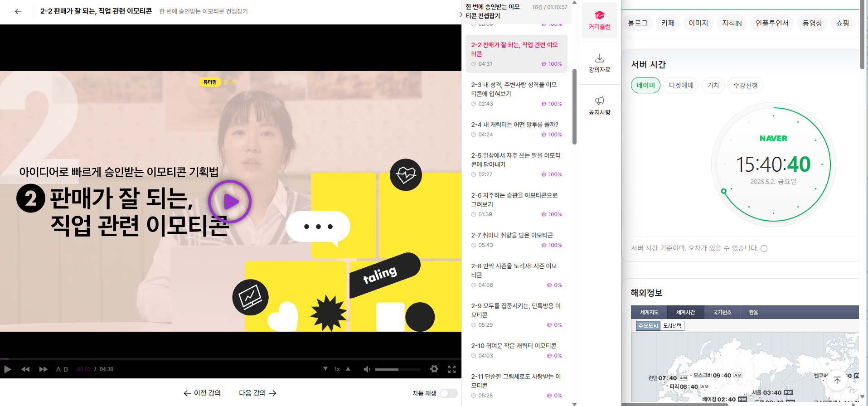
Task: Click the 모스크바 time label on the map
Action: click(x=718, y=375)
